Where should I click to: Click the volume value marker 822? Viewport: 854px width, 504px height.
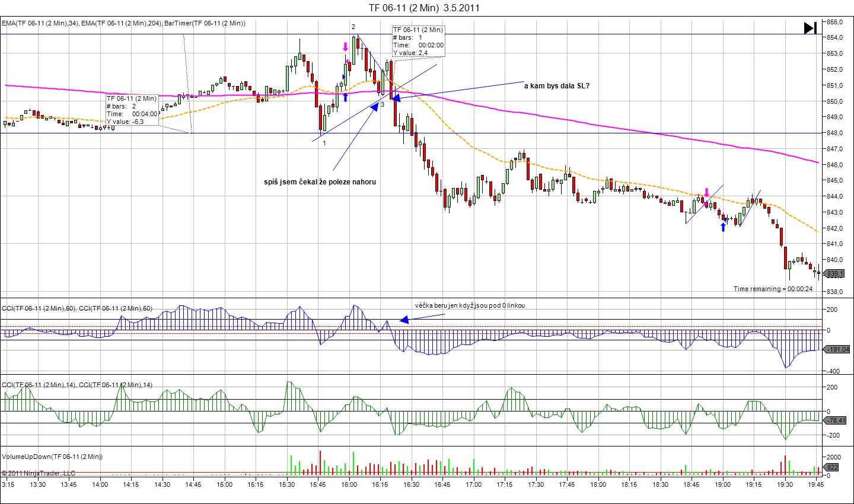pyautogui.click(x=831, y=468)
